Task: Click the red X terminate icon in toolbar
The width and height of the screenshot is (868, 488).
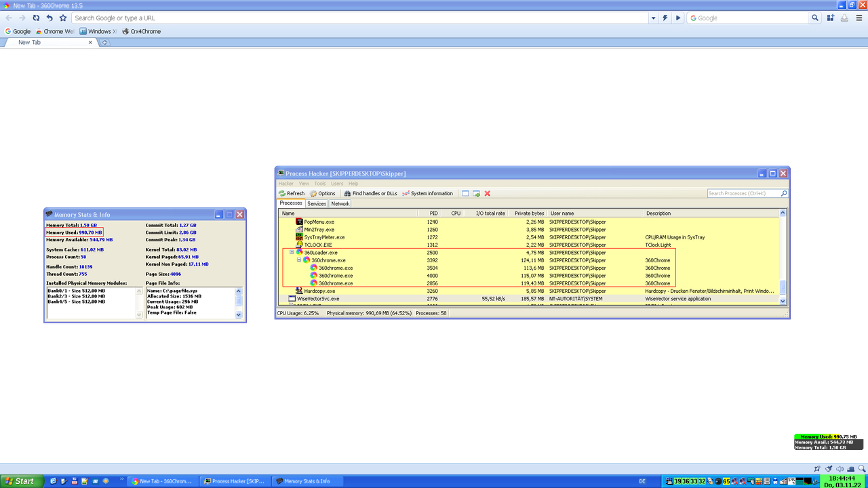Action: [488, 194]
